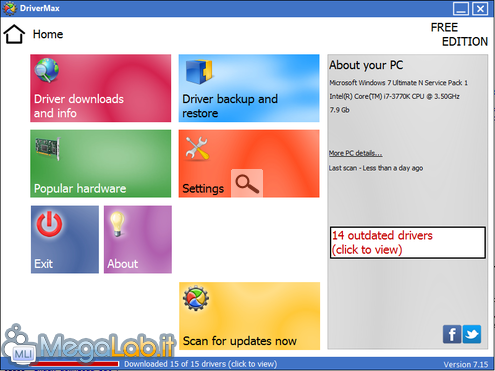
Task: Click the blue box Driver backup icon
Action: [199, 71]
